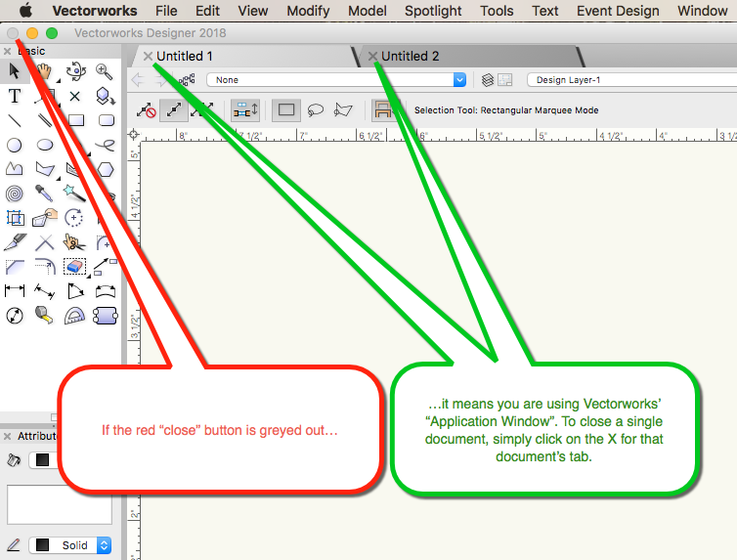
Task: Select the Polyline tool
Action: pyautogui.click(x=15, y=169)
